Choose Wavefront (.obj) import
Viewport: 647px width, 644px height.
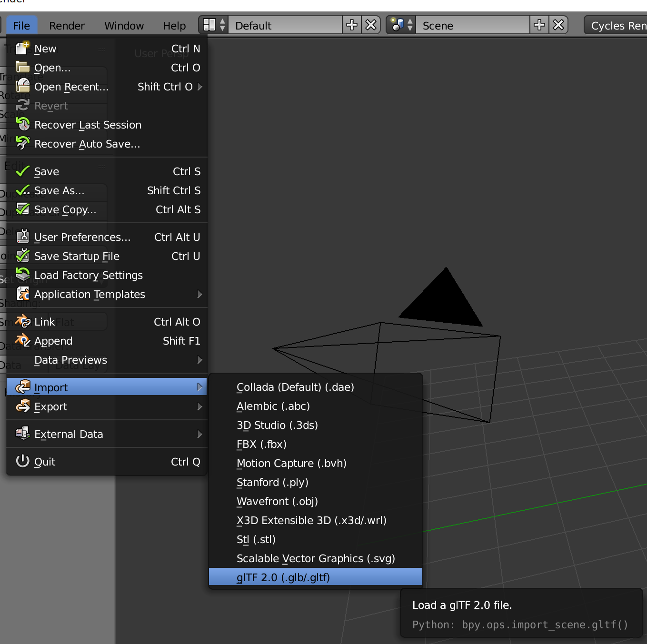click(x=316, y=501)
